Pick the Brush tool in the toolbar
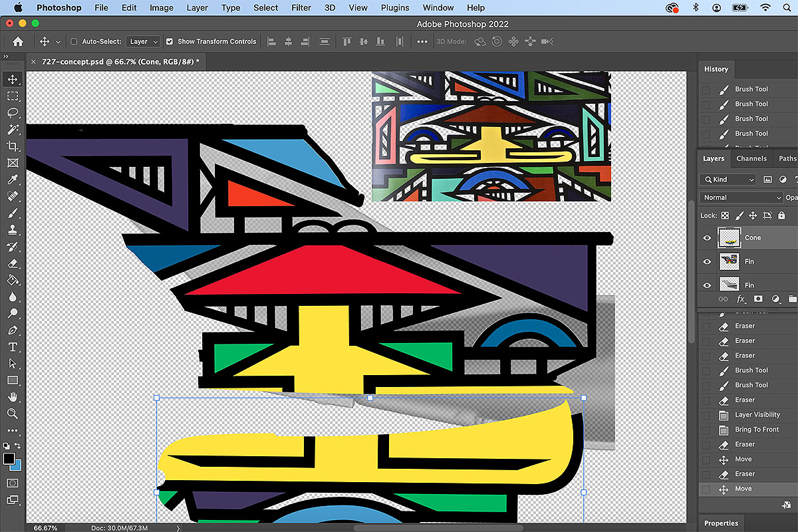 point(13,213)
